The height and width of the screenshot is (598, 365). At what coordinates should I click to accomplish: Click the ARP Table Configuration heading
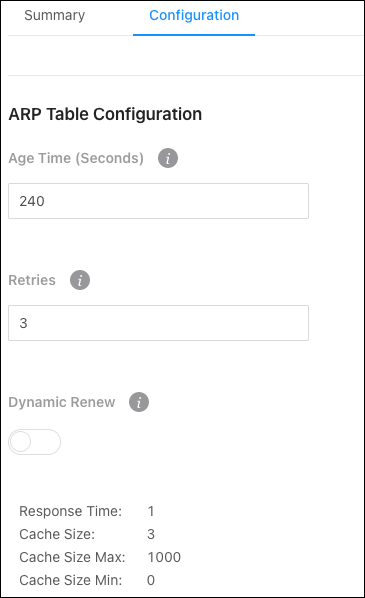coord(105,114)
